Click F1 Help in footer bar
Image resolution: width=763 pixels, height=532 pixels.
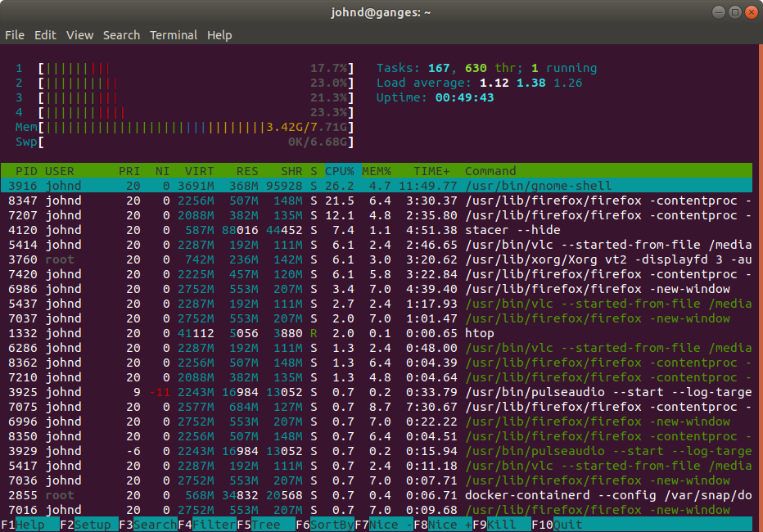pos(30,525)
